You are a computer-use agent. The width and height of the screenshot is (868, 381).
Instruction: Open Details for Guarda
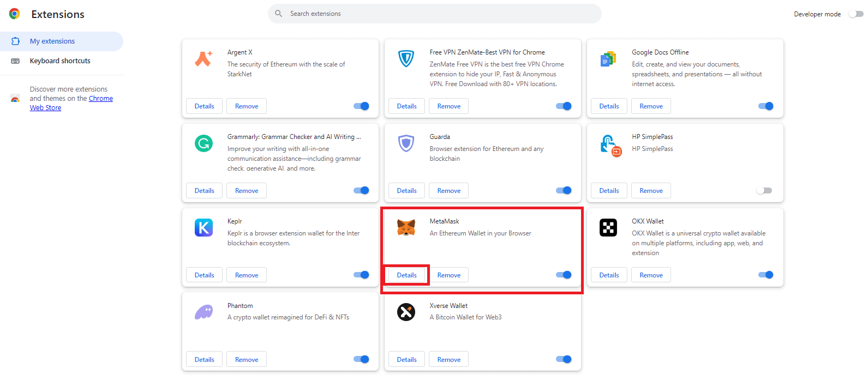coord(407,191)
